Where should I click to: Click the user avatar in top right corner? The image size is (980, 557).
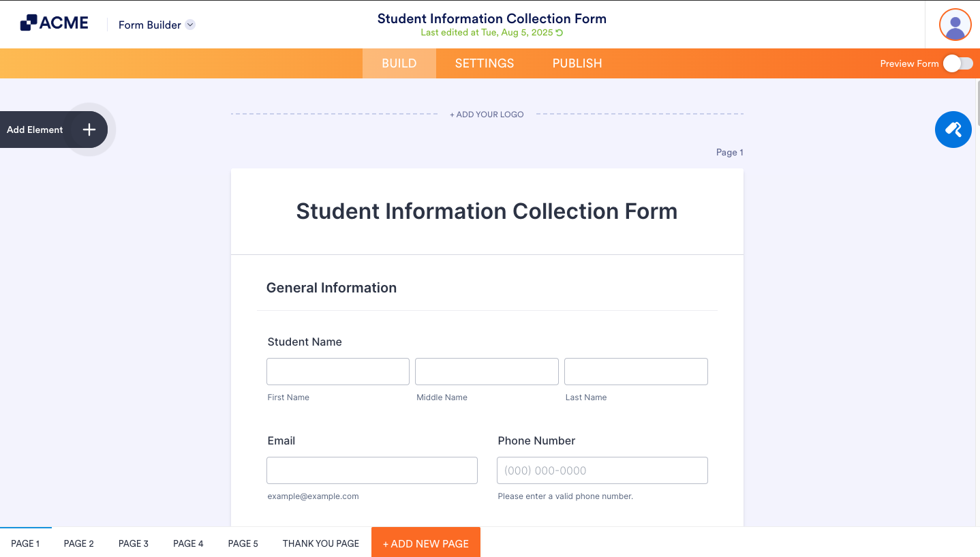[x=954, y=24]
